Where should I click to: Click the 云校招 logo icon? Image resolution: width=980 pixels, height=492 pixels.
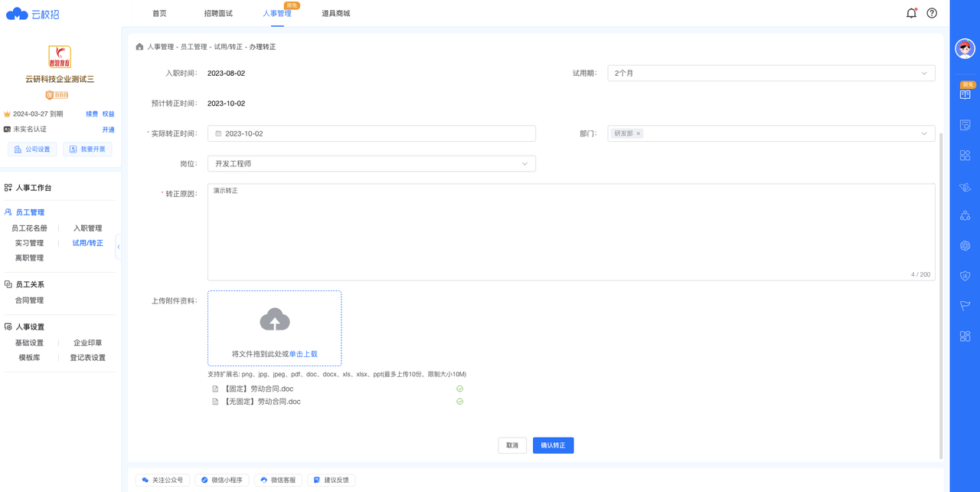[17, 13]
